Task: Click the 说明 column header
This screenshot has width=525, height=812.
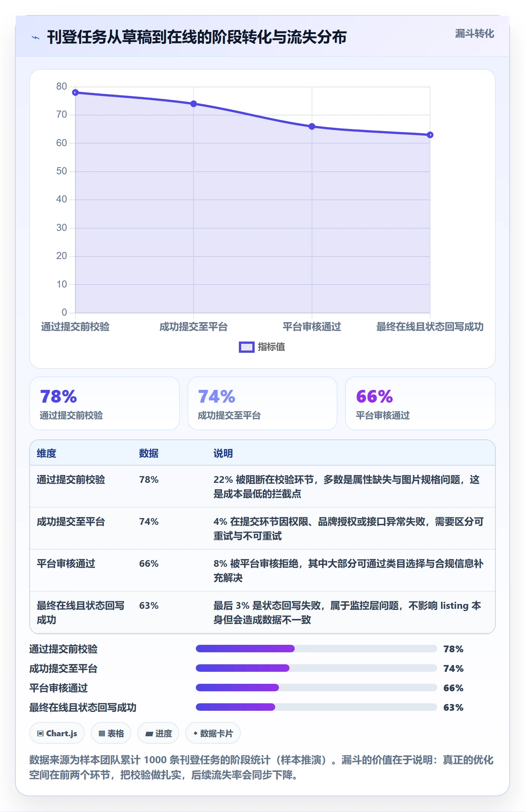Action: coord(223,453)
